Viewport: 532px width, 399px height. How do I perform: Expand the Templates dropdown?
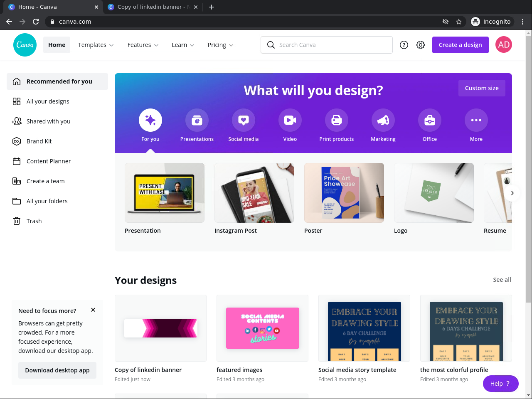click(x=96, y=45)
